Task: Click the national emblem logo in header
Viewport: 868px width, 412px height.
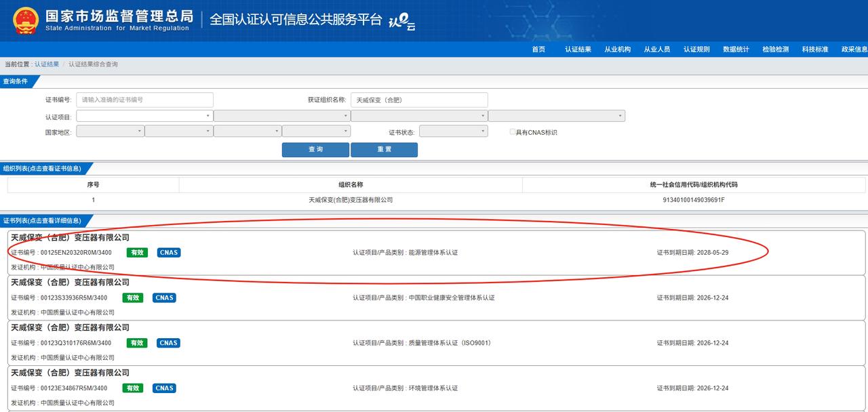Action: pos(25,20)
